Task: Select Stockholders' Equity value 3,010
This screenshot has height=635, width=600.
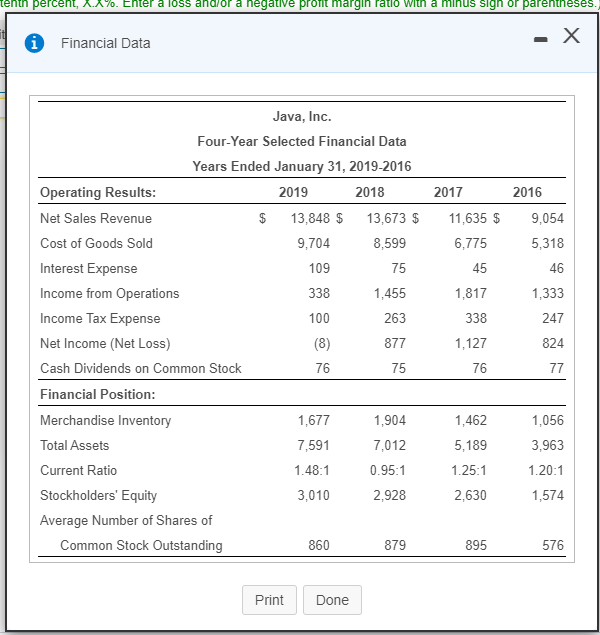Action: point(313,496)
